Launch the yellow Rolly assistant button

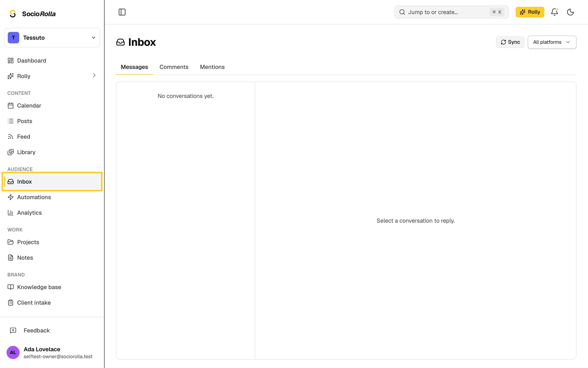pyautogui.click(x=530, y=12)
